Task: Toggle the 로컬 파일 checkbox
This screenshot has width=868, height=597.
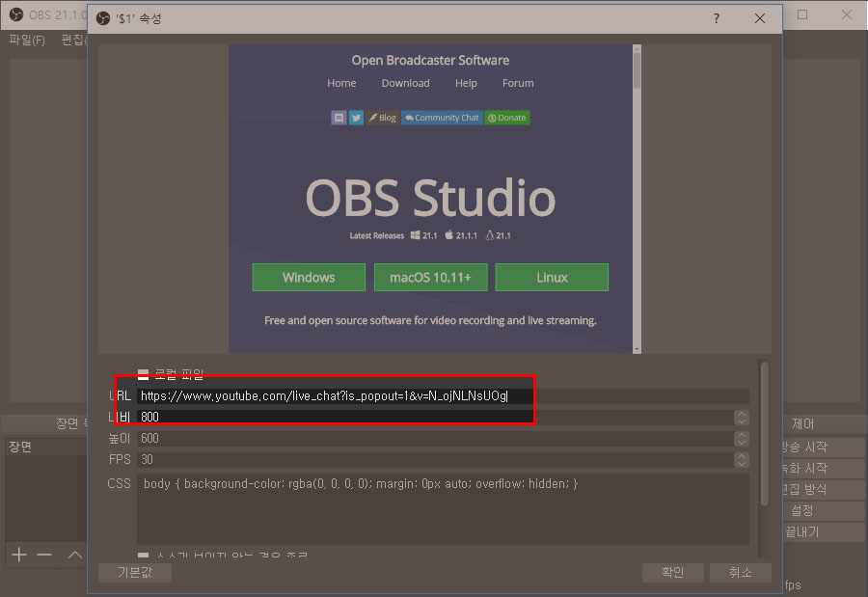Action: coord(144,374)
